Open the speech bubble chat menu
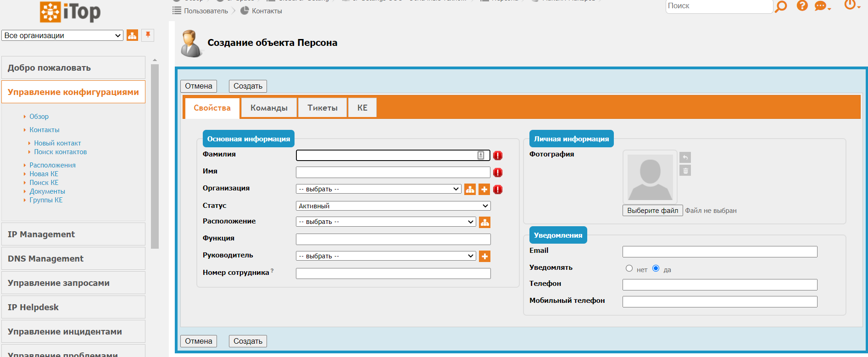This screenshot has width=868, height=357. pos(822,6)
